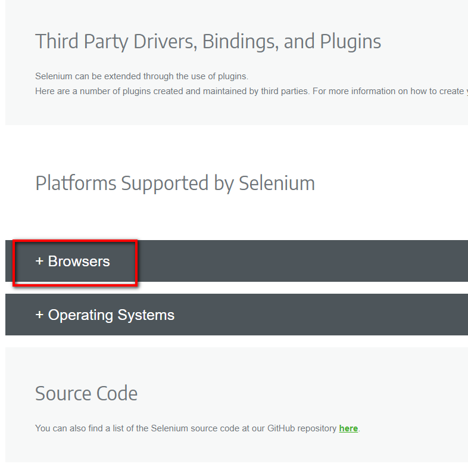Screen dimensions: 468x476
Task: Click the "Platforms Supported by Selenium" heading
Action: click(174, 183)
